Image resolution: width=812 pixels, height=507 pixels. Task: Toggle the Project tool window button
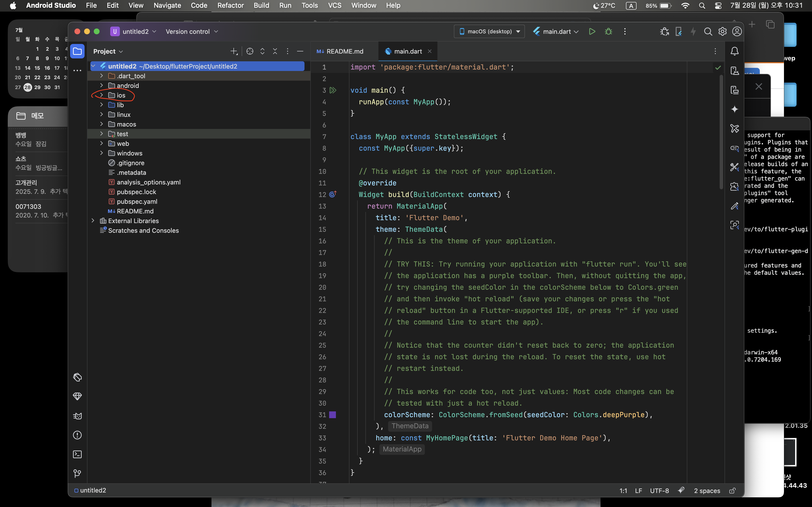point(77,51)
